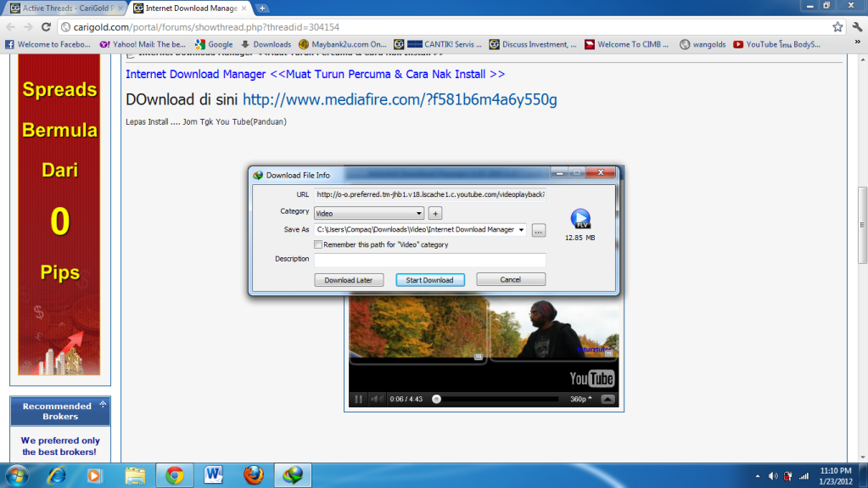Close the Internet Download Manager tab
The image size is (868, 488).
click(x=244, y=8)
